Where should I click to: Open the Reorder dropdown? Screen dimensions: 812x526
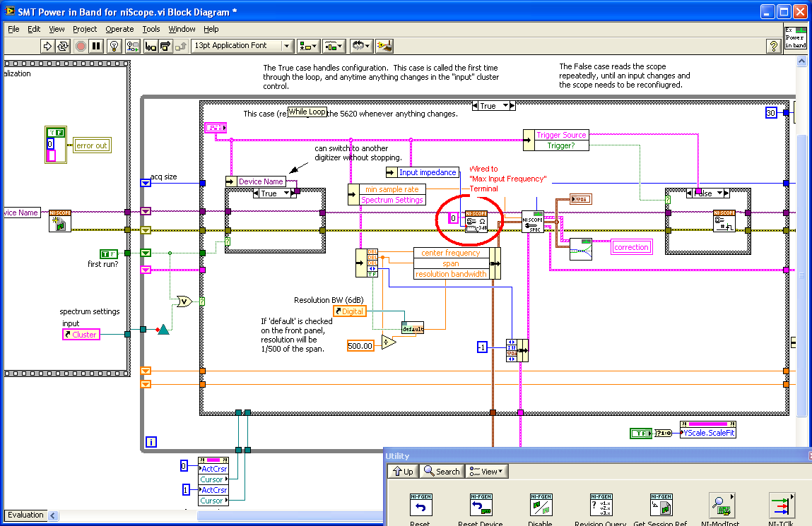(360, 46)
